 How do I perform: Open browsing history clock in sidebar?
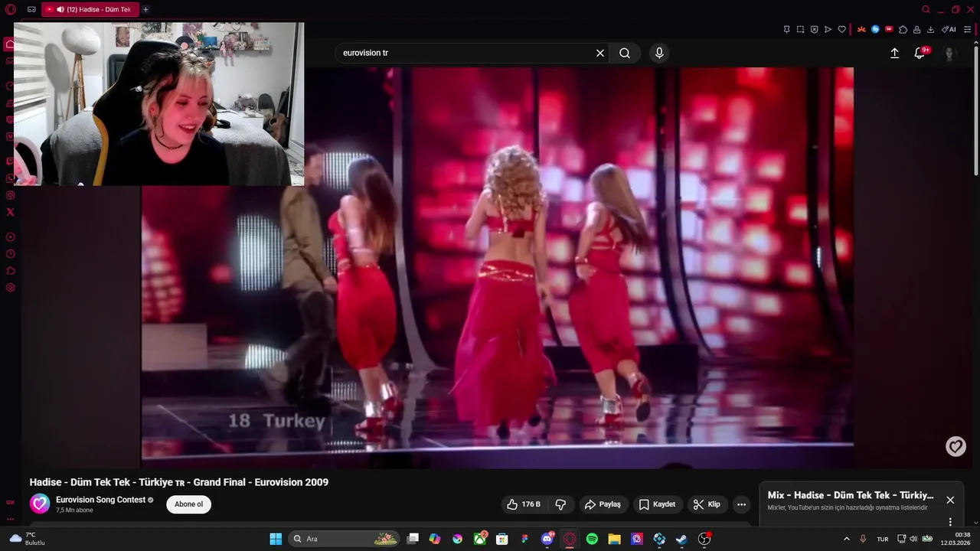(x=10, y=254)
